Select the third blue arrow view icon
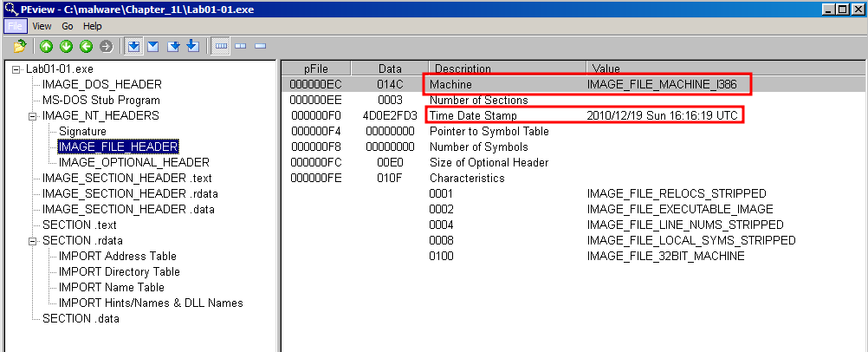 click(173, 47)
